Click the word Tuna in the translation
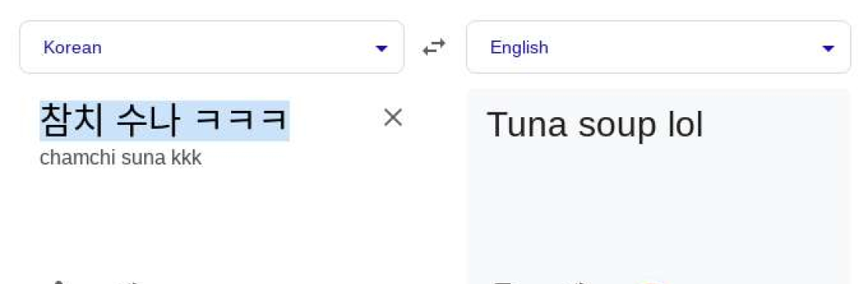Image resolution: width=868 pixels, height=284 pixels. pyautogui.click(x=527, y=124)
